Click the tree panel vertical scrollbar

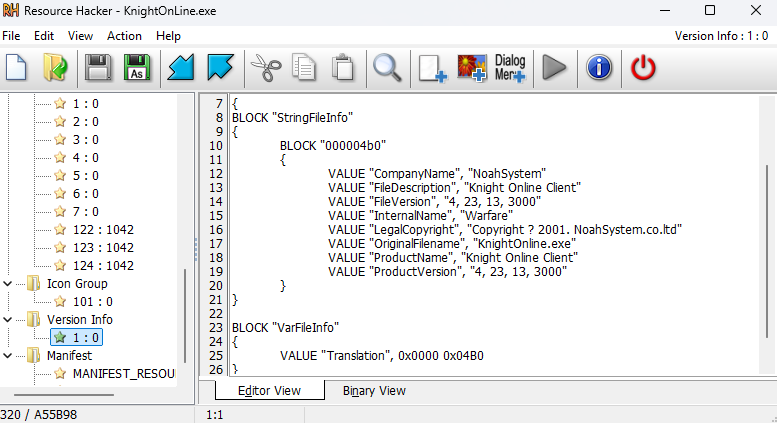tap(185, 316)
